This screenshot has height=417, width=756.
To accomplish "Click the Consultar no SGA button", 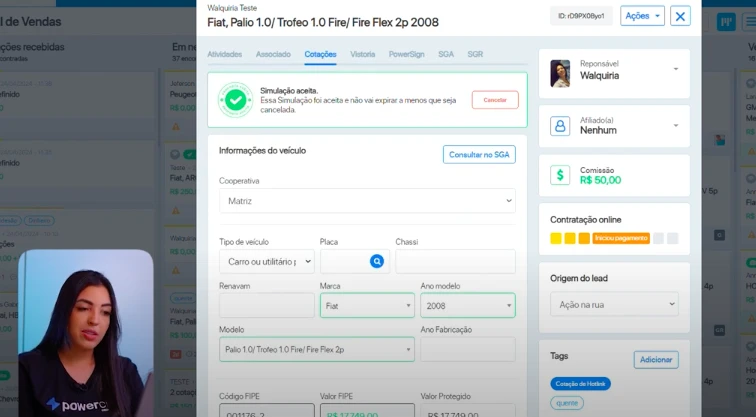I will [479, 154].
